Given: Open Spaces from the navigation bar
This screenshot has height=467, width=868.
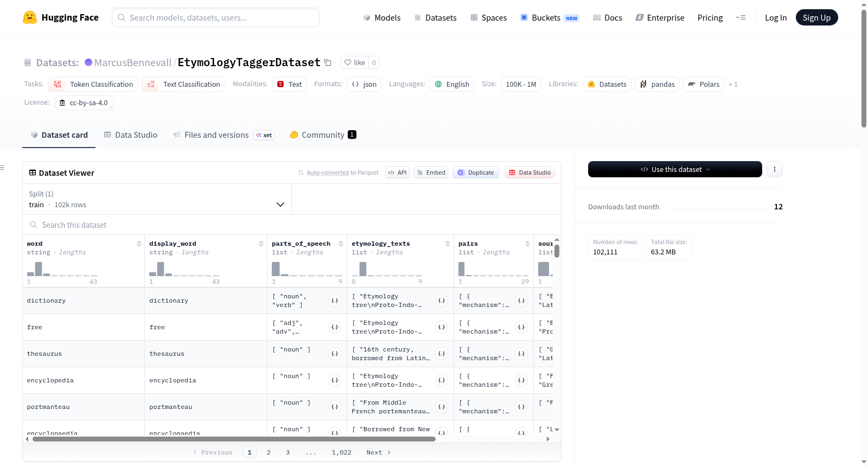Looking at the screenshot, I should click(x=488, y=18).
